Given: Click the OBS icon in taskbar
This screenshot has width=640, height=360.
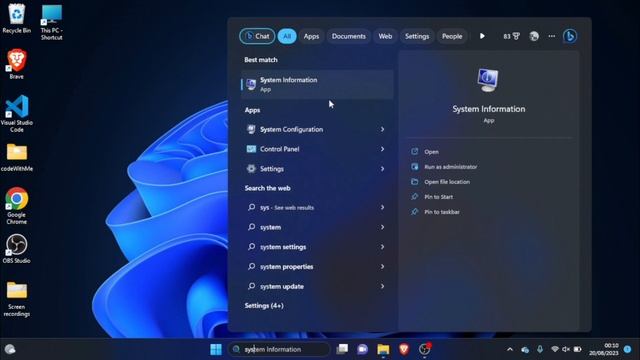Looking at the screenshot, I should 424,349.
